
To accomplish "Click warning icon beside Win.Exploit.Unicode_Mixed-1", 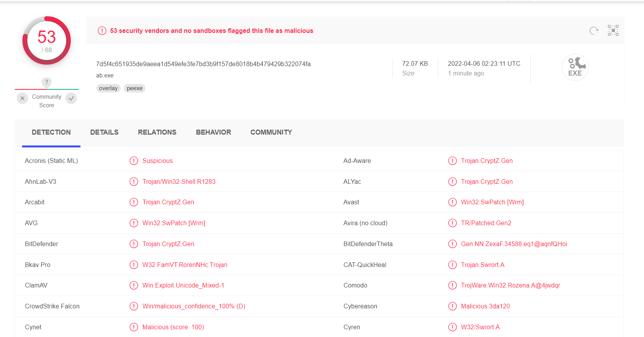I will (x=134, y=285).
